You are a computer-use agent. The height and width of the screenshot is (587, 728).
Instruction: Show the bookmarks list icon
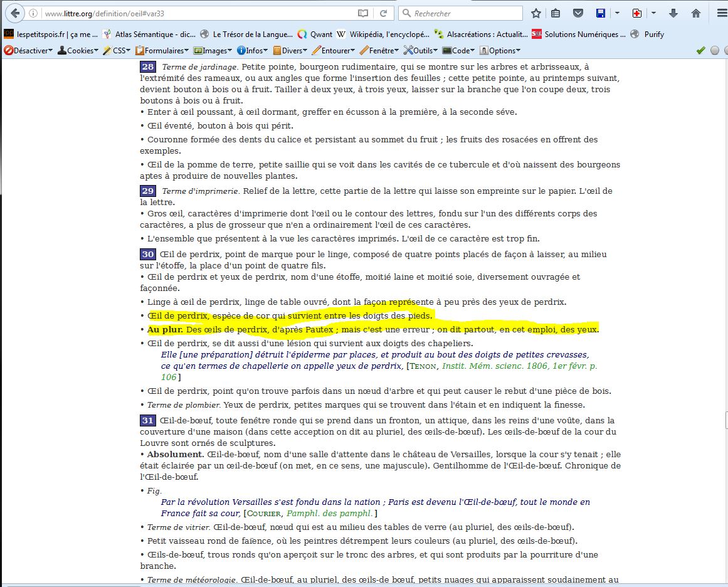click(x=556, y=13)
